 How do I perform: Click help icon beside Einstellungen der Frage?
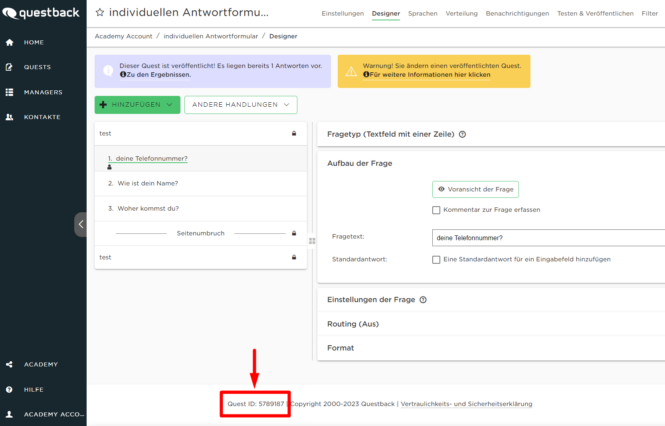(x=424, y=299)
